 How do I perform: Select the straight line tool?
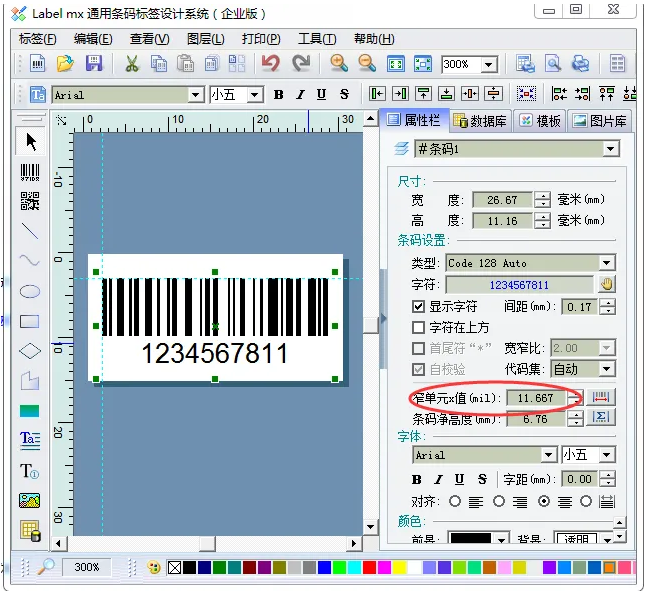coord(30,231)
